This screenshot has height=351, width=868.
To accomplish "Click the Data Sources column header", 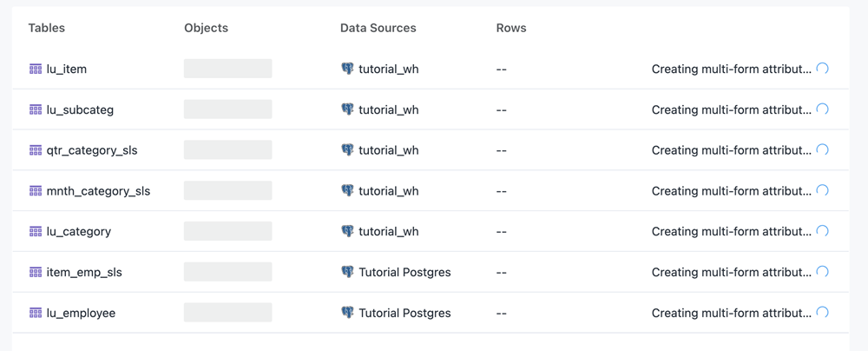I will 378,28.
